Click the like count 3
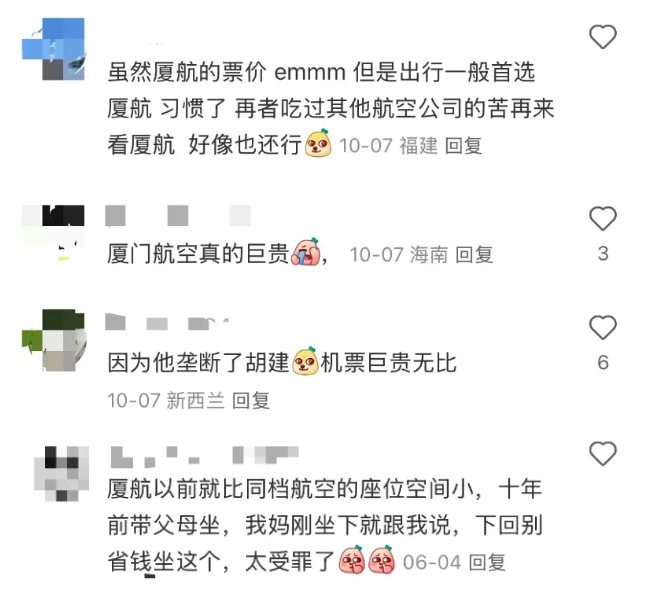Image resolution: width=648 pixels, height=590 pixels. (x=603, y=254)
